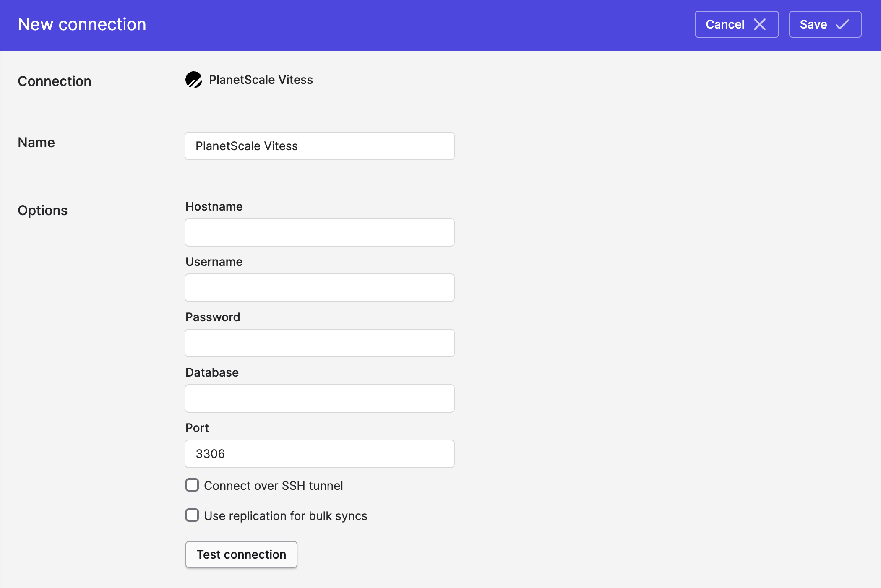Click the Password field label
The image size is (881, 588).
[x=213, y=317]
